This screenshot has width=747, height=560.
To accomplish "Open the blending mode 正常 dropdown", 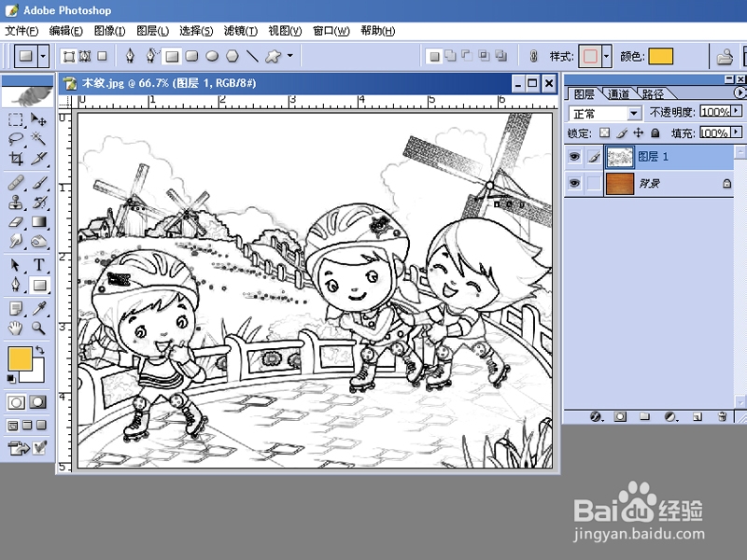I will point(634,114).
